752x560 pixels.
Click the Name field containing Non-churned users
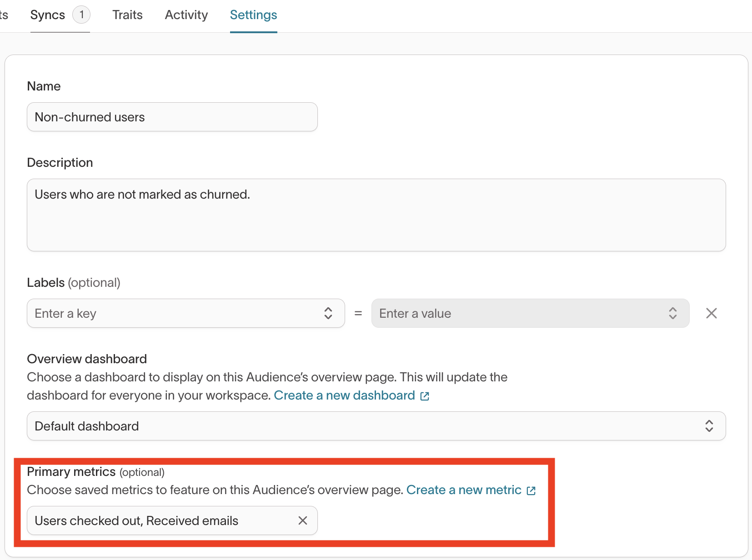click(x=172, y=117)
